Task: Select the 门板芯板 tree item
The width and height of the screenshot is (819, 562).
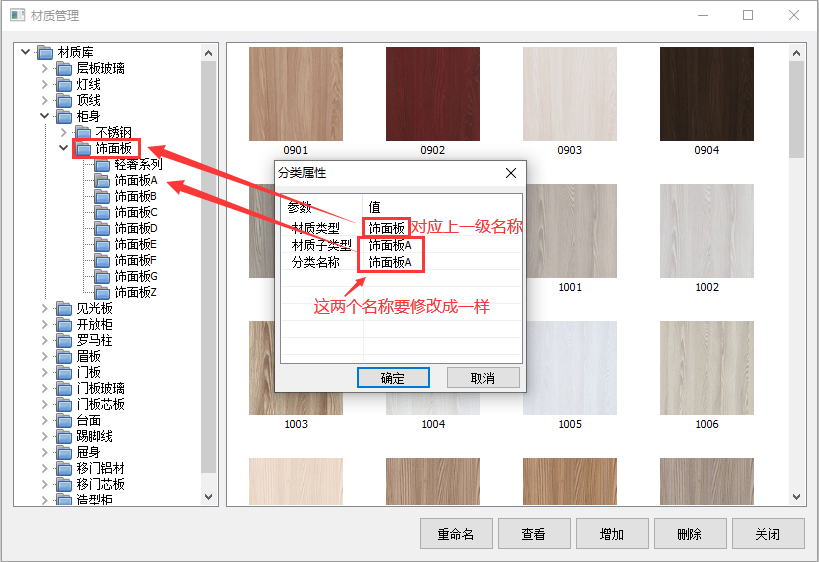Action: [x=100, y=405]
